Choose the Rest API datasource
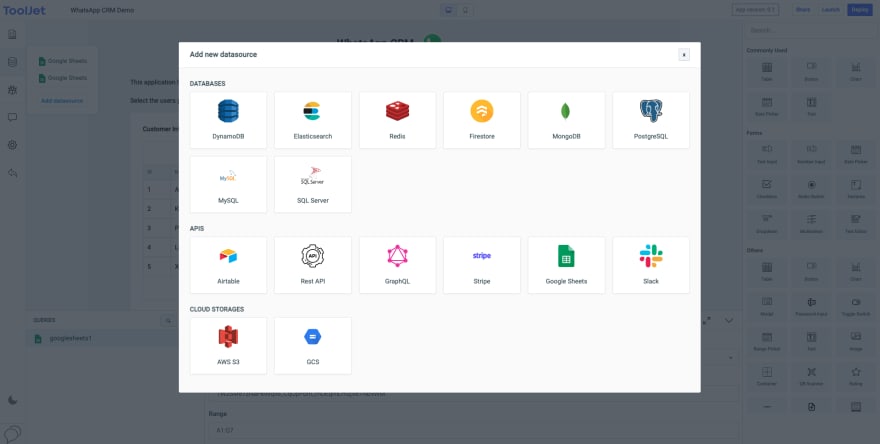 [313, 265]
